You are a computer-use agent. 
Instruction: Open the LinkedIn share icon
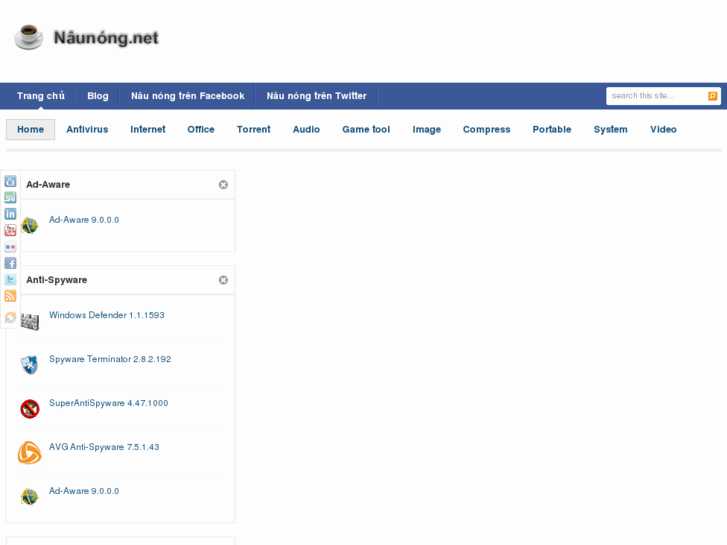coord(10,214)
